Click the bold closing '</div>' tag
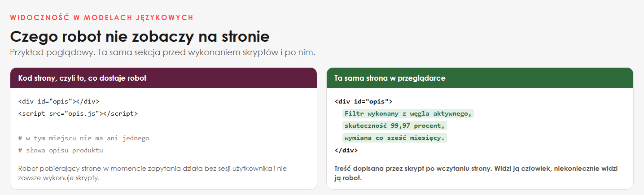644x195 pixels. tap(346, 150)
